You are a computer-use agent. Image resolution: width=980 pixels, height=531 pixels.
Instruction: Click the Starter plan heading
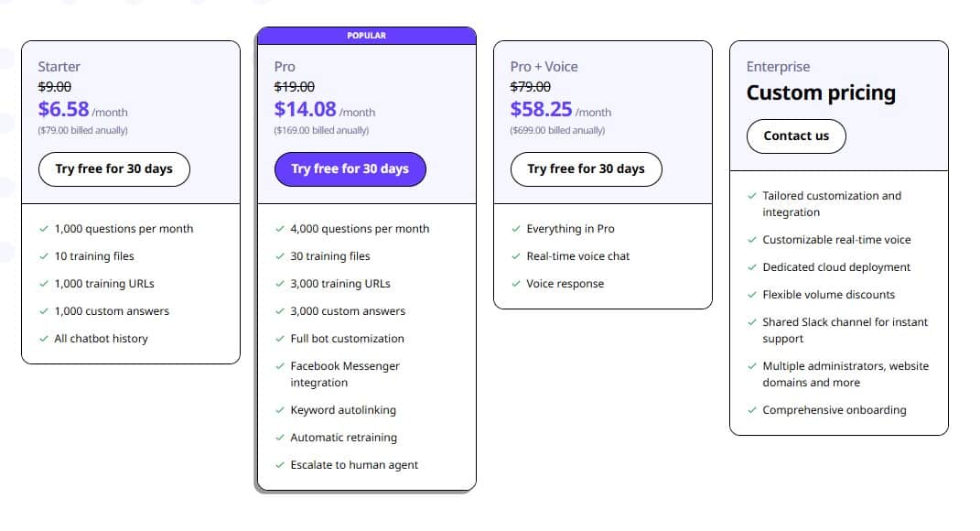click(59, 66)
